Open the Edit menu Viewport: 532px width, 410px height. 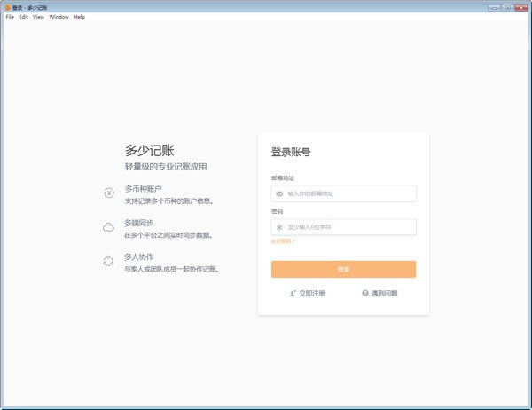click(24, 17)
